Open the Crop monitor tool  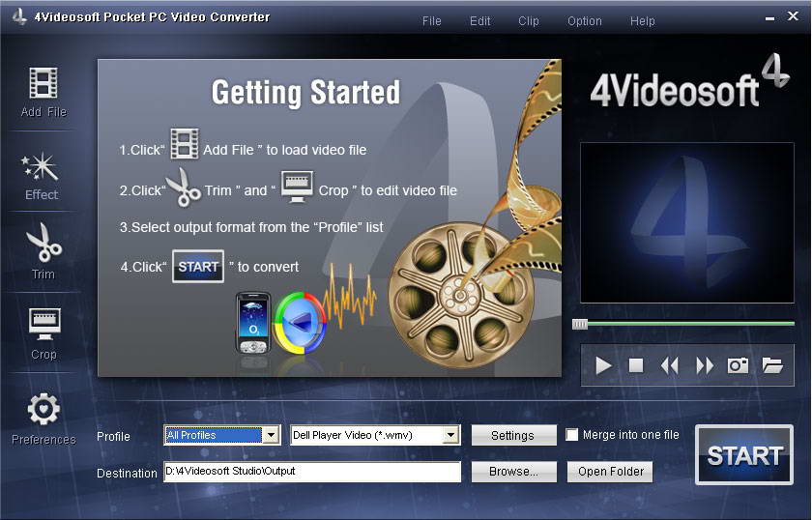[44, 324]
